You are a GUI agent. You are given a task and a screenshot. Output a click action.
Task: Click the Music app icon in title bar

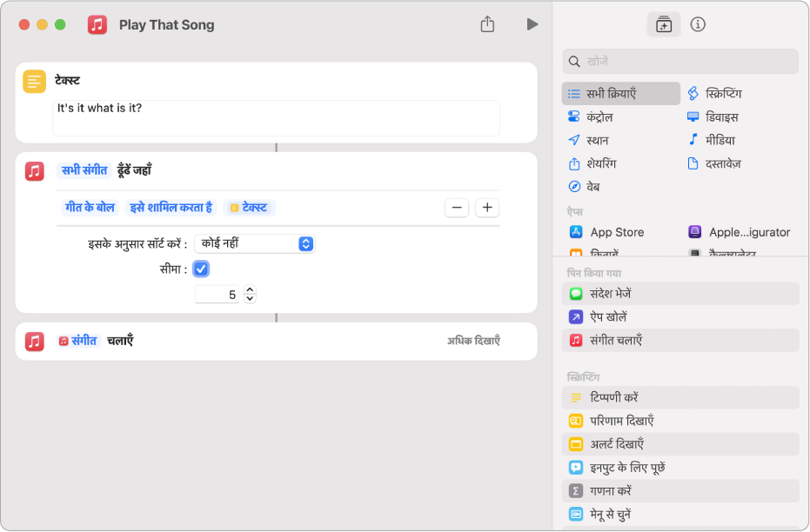click(x=97, y=24)
